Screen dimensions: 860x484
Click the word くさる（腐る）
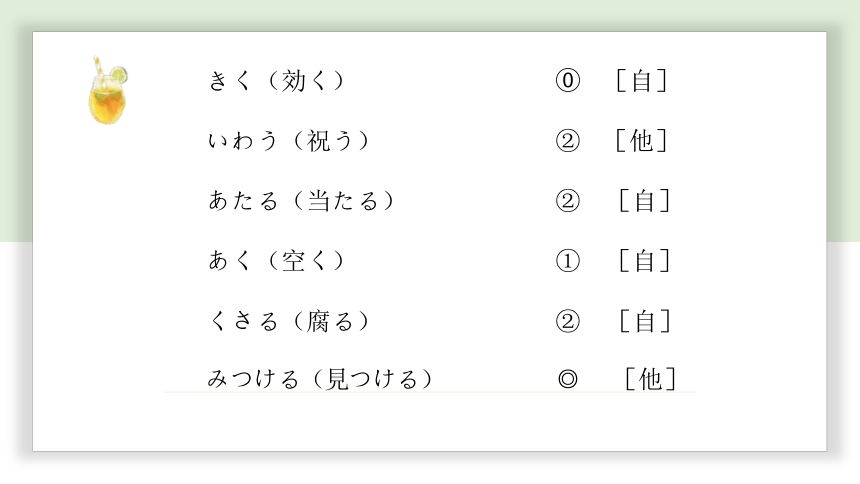point(290,321)
